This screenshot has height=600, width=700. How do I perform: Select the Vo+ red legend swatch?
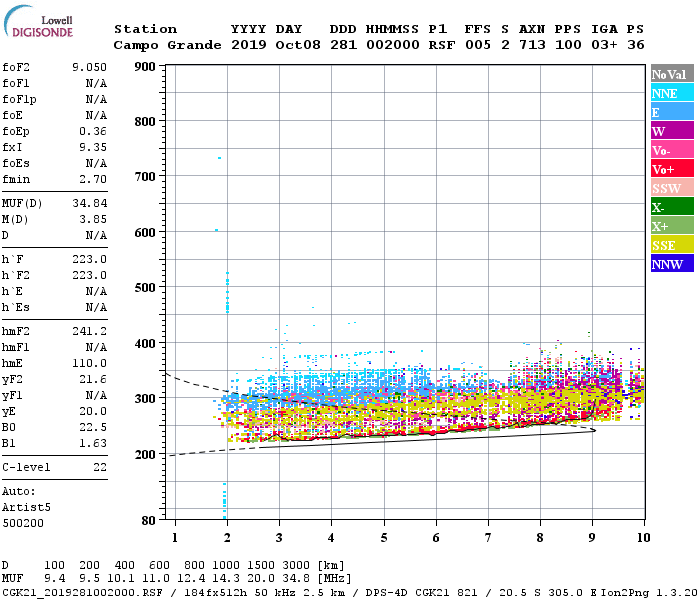672,169
